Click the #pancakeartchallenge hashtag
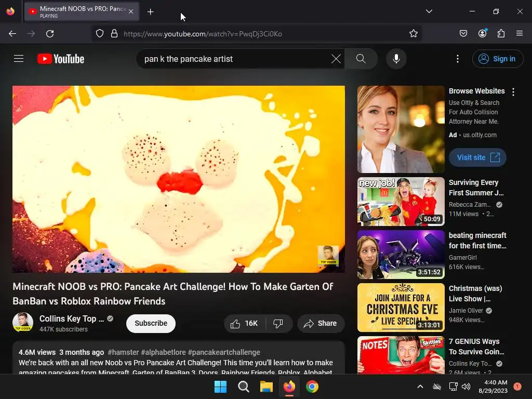The height and width of the screenshot is (399, 532). (224, 352)
